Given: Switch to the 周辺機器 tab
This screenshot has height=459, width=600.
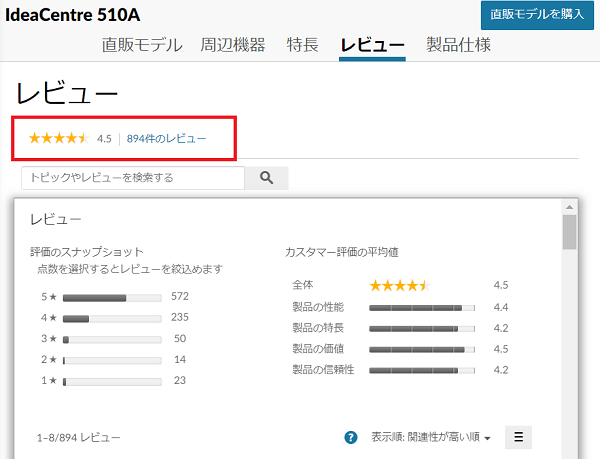Looking at the screenshot, I should [233, 45].
